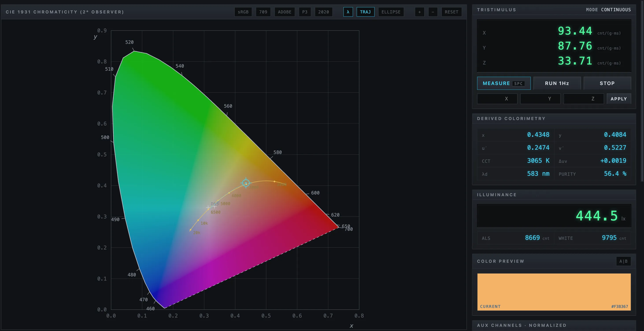Select the v′ value 0.5227
644x331 pixels.
615,148
